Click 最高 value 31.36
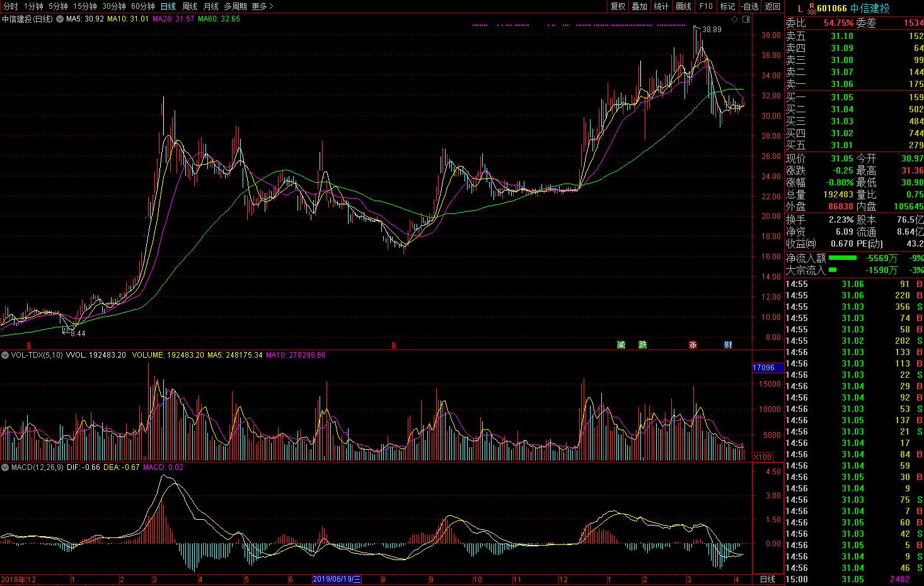Screen dimensions: 924x586 coord(912,170)
